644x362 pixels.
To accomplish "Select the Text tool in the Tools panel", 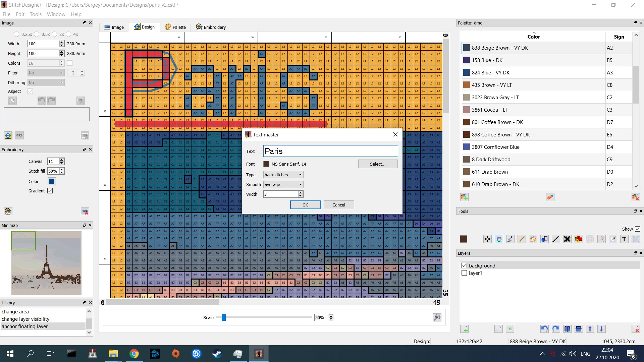I will (x=624, y=239).
